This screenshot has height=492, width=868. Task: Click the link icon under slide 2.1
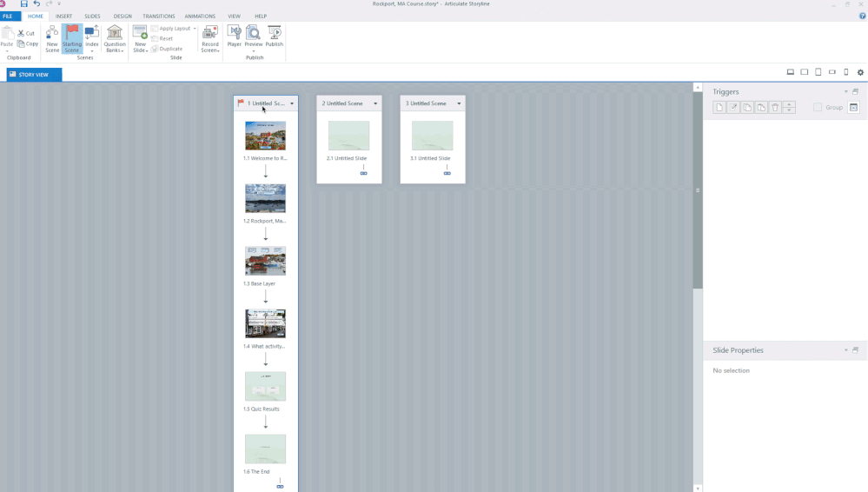click(364, 174)
